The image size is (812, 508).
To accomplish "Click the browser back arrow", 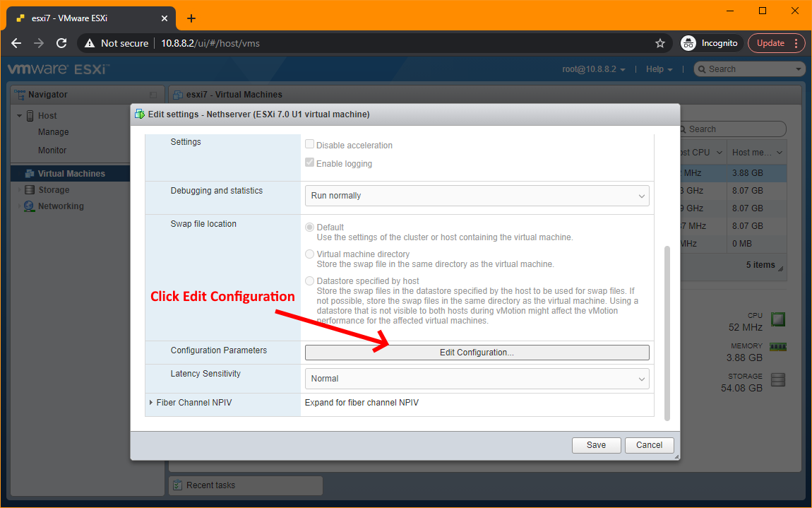I will click(x=16, y=43).
